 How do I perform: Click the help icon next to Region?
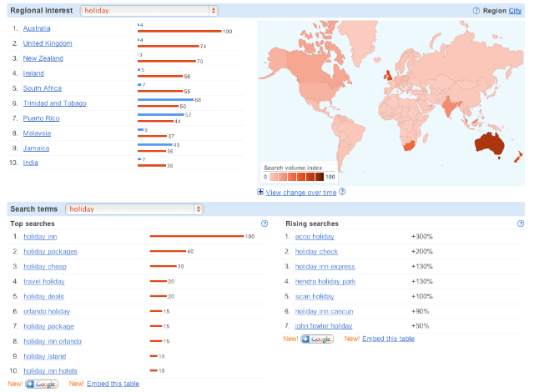pyautogui.click(x=476, y=11)
